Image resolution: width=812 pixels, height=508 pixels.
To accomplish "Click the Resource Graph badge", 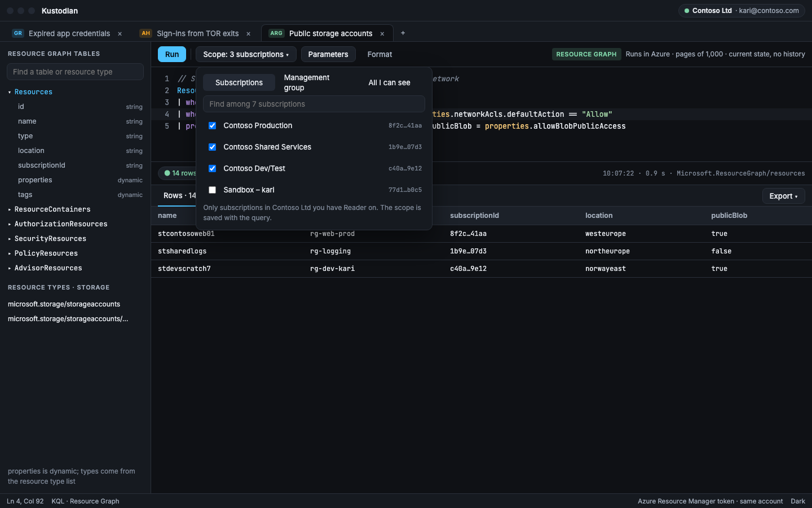I will (x=586, y=54).
